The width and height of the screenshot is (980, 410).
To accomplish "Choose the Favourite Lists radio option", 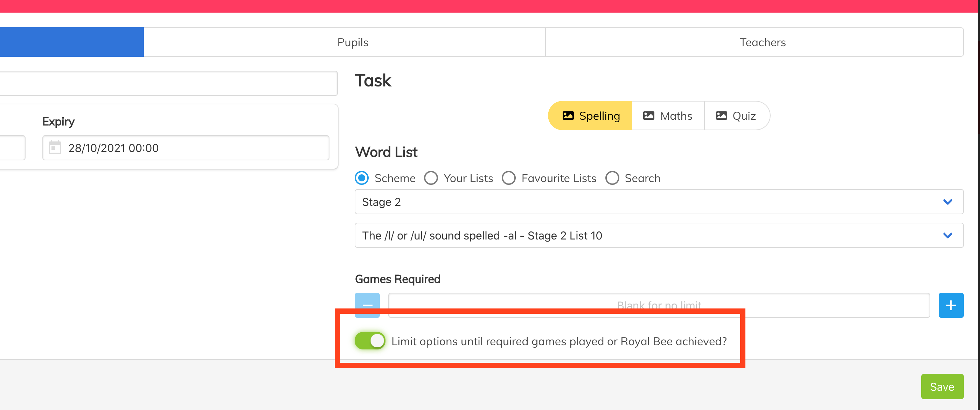I will (509, 178).
